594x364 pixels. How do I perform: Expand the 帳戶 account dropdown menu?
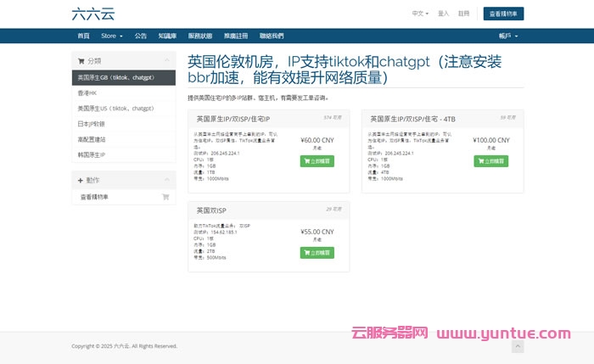[x=507, y=36]
